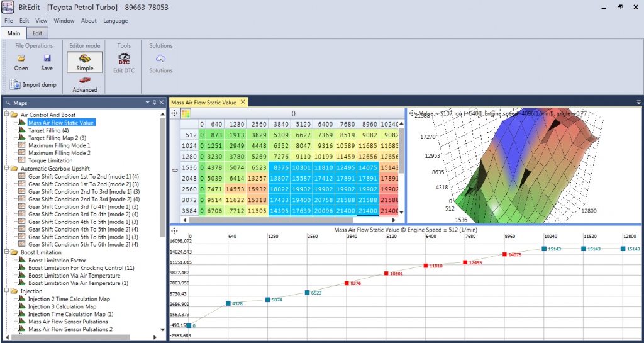The image size is (644, 343).
Task: Open the Window menu
Action: pyautogui.click(x=64, y=21)
